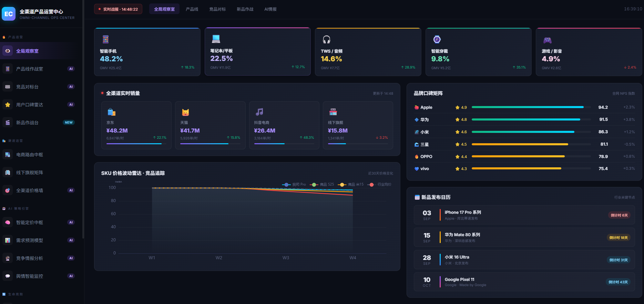The width and height of the screenshot is (644, 304).
Task: Click the headphones icon on the TWS / 音频 card
Action: coord(327,39)
